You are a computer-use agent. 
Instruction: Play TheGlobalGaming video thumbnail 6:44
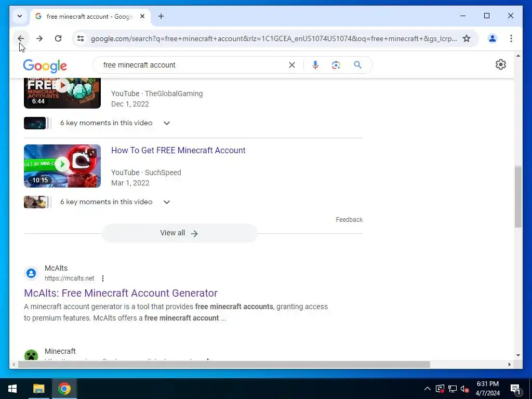click(x=62, y=93)
